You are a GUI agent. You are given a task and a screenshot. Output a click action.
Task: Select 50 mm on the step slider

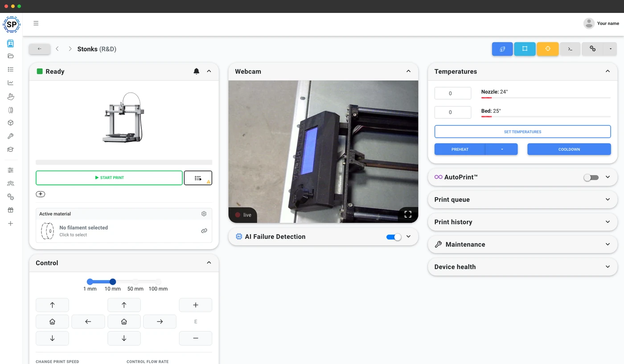(135, 282)
